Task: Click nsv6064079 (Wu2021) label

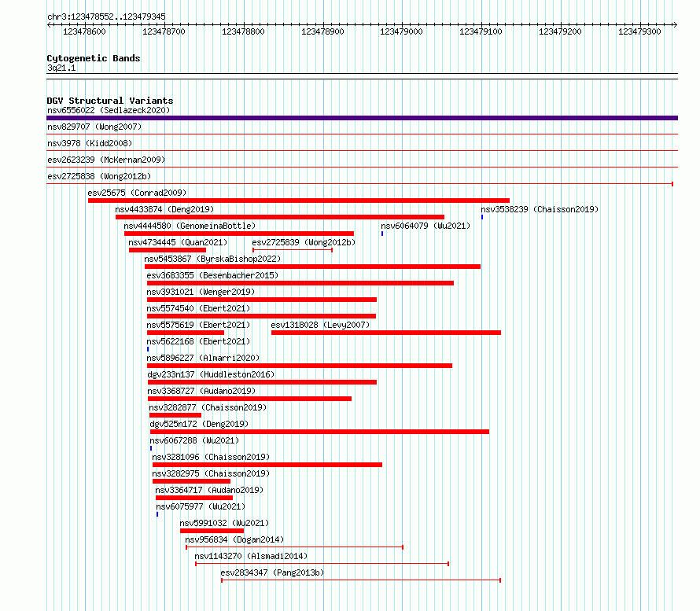Action: pos(426,226)
